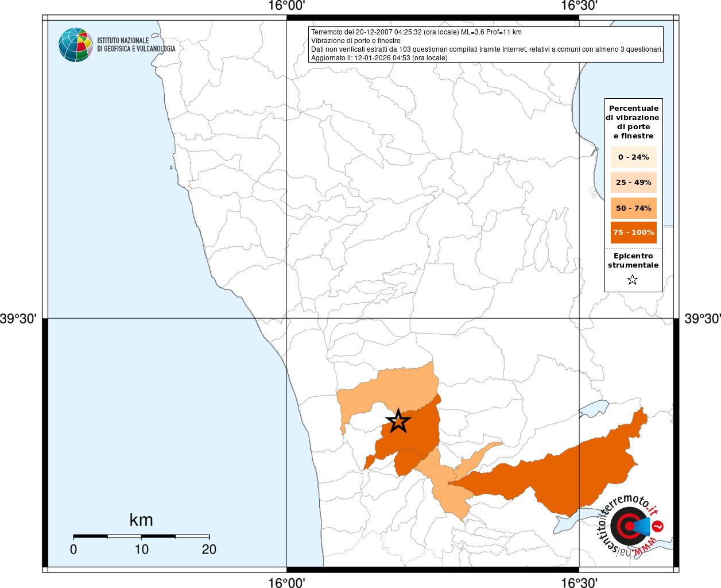Click the km scale bar
Viewport: 721px width, 588px height.
pyautogui.click(x=141, y=536)
